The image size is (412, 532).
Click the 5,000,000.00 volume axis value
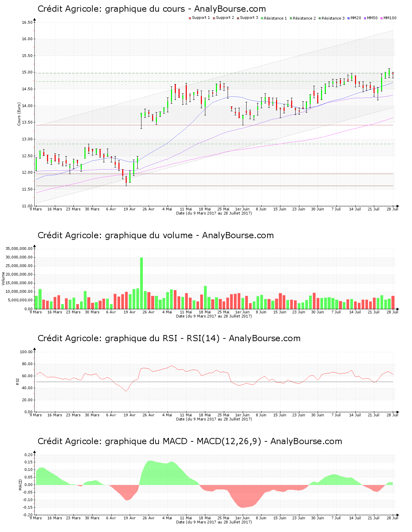tap(20, 300)
